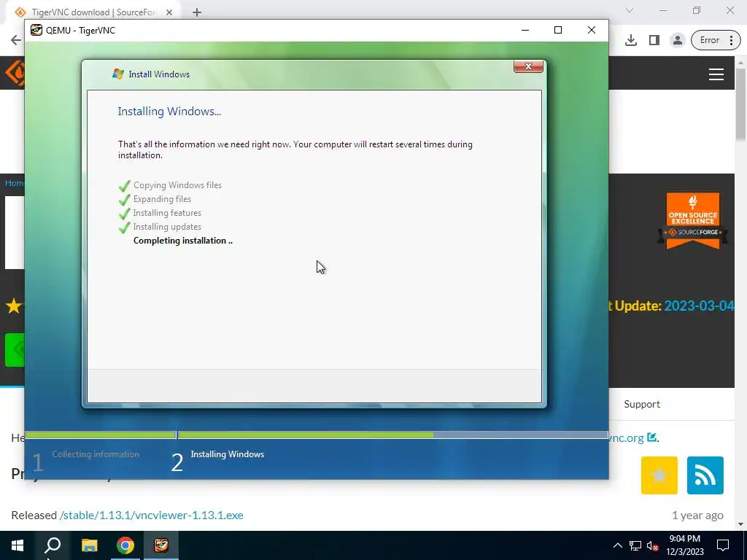Click the 2023-03-04 last update date link
747x560 pixels.
pyautogui.click(x=699, y=306)
